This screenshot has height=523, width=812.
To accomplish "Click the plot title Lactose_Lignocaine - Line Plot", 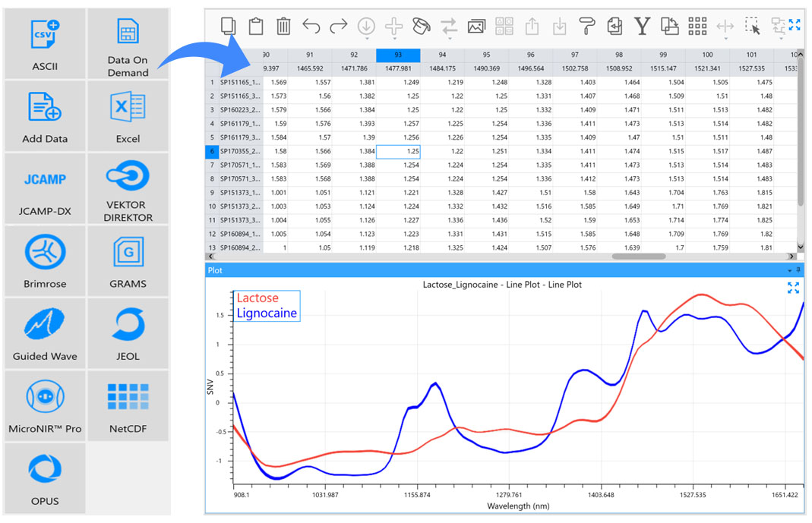I will [x=502, y=285].
